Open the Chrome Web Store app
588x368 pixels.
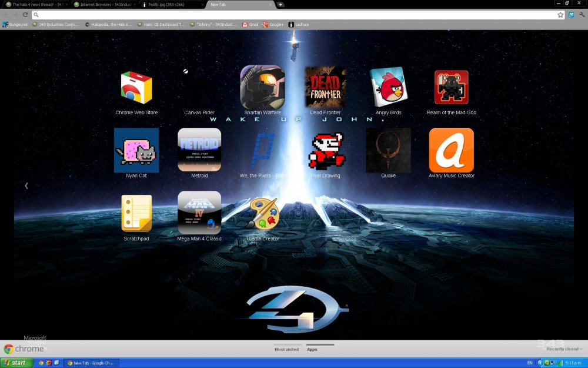[x=136, y=88]
